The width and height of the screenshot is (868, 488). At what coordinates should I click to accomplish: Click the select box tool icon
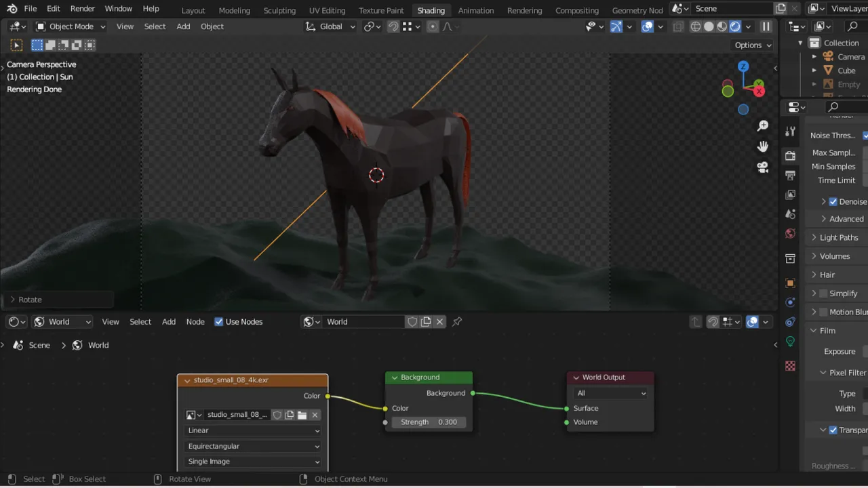[x=17, y=45]
